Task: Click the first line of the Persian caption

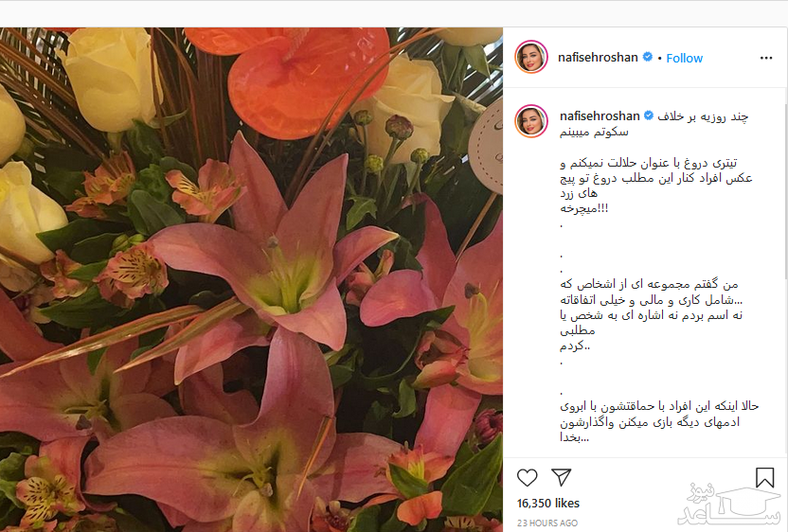Action: (x=703, y=116)
